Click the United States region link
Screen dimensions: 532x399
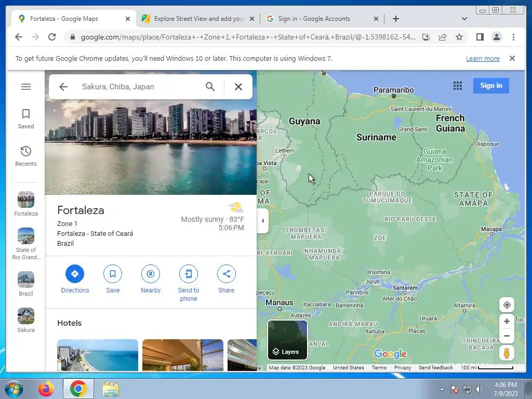[349, 367]
